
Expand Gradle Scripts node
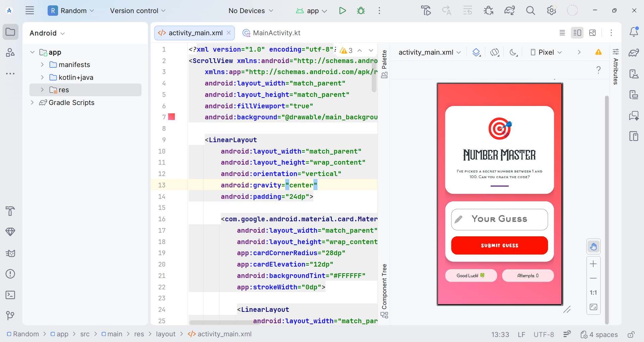33,103
